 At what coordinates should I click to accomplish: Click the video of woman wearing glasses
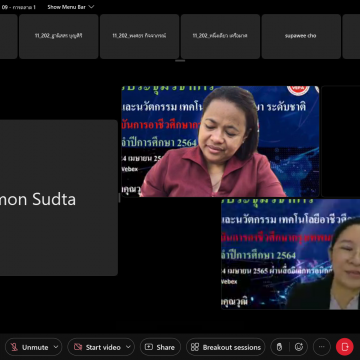pos(291,254)
